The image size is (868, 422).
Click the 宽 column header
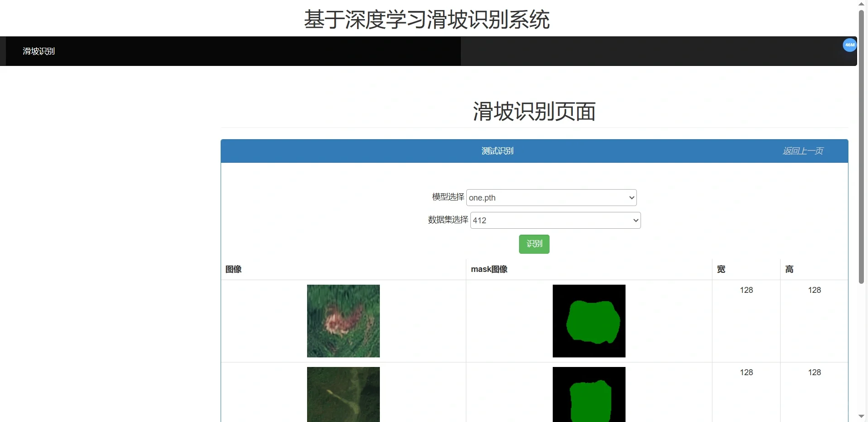tap(721, 269)
